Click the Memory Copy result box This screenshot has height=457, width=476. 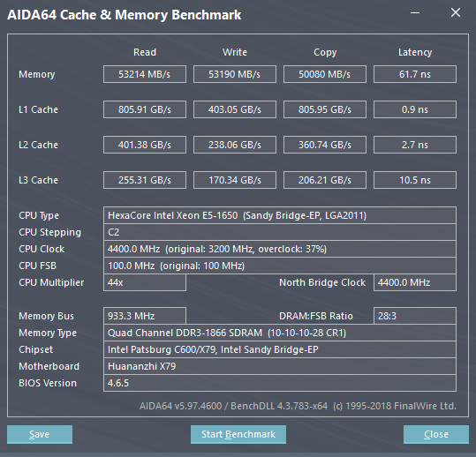click(325, 74)
